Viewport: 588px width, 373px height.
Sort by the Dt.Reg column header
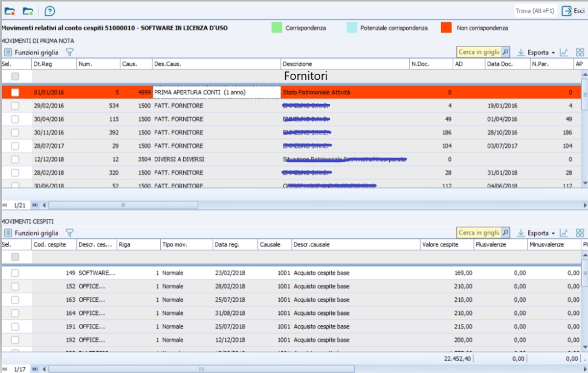(x=54, y=64)
